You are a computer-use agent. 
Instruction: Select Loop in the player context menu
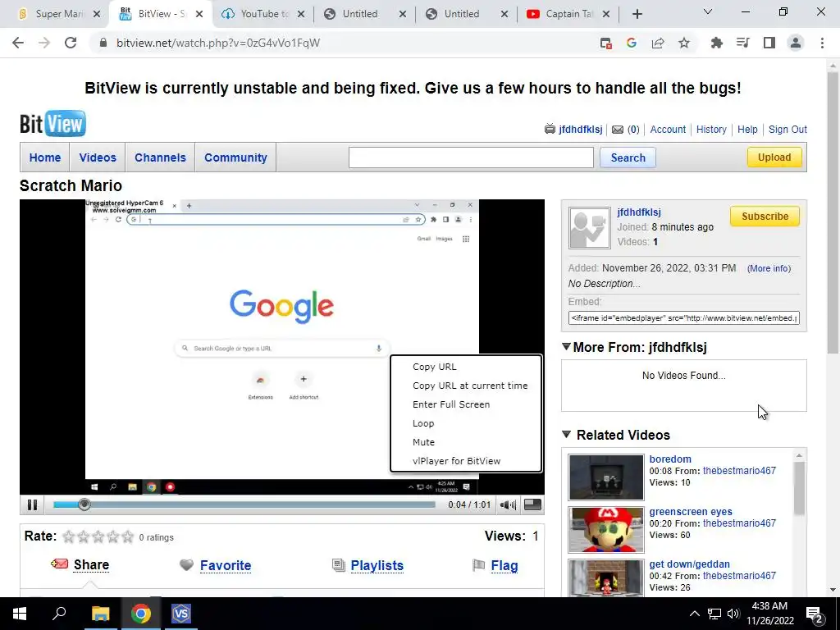click(x=423, y=423)
